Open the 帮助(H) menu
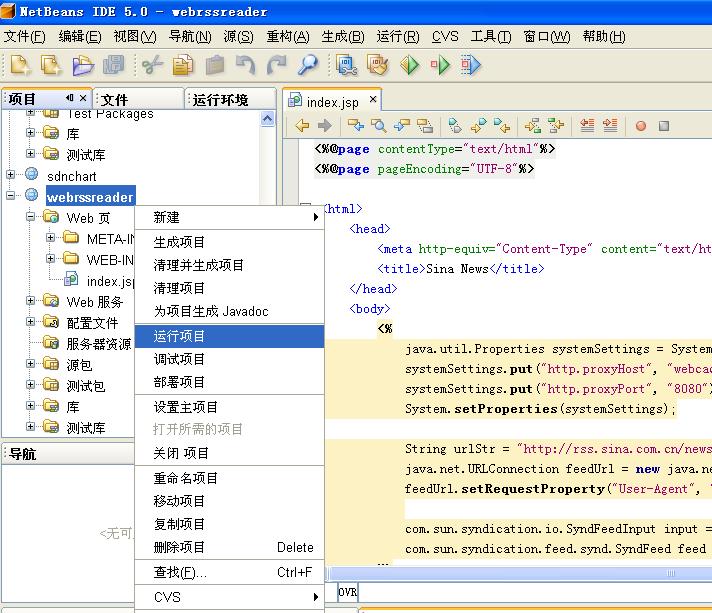Image resolution: width=712 pixels, height=613 pixels. (x=604, y=36)
